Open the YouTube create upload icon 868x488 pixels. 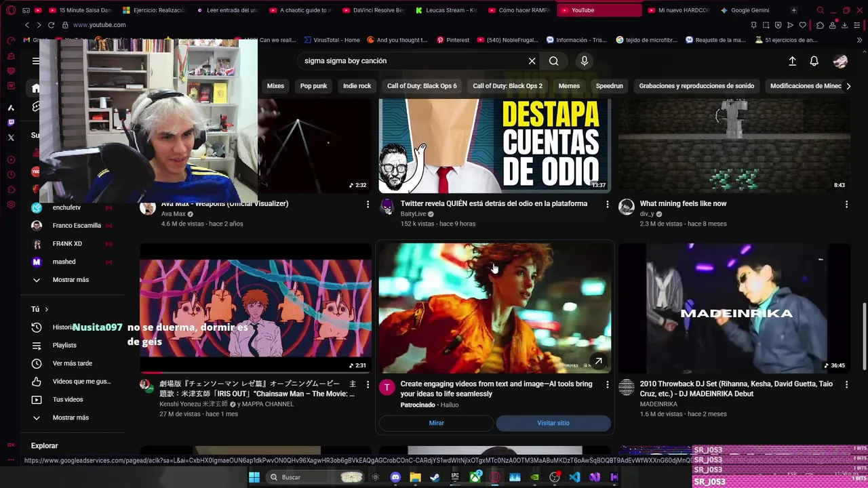pos(792,61)
